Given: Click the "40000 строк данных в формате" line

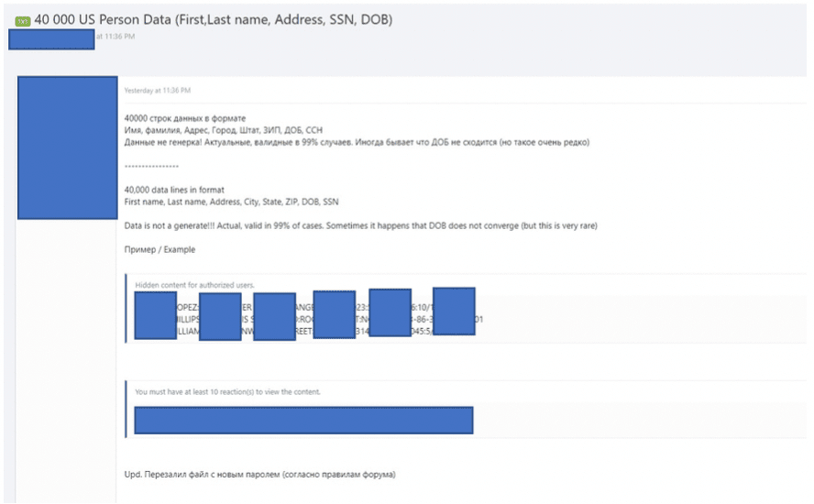Looking at the screenshot, I should coord(185,118).
